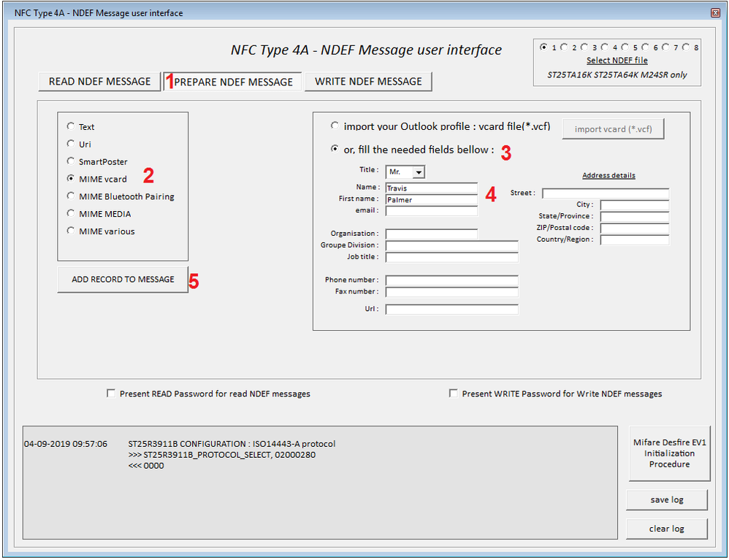
Task: Click the Job title field
Action: pos(451,257)
